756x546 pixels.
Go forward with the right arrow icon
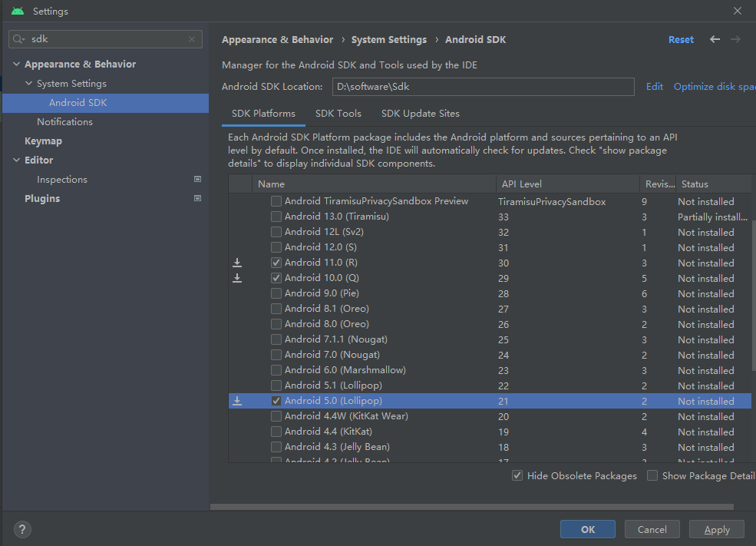coord(735,40)
